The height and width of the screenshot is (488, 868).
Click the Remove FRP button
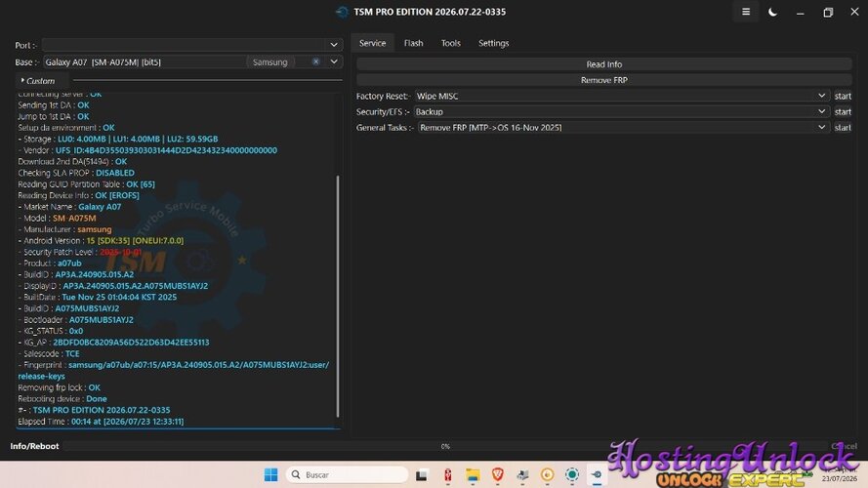coord(604,80)
